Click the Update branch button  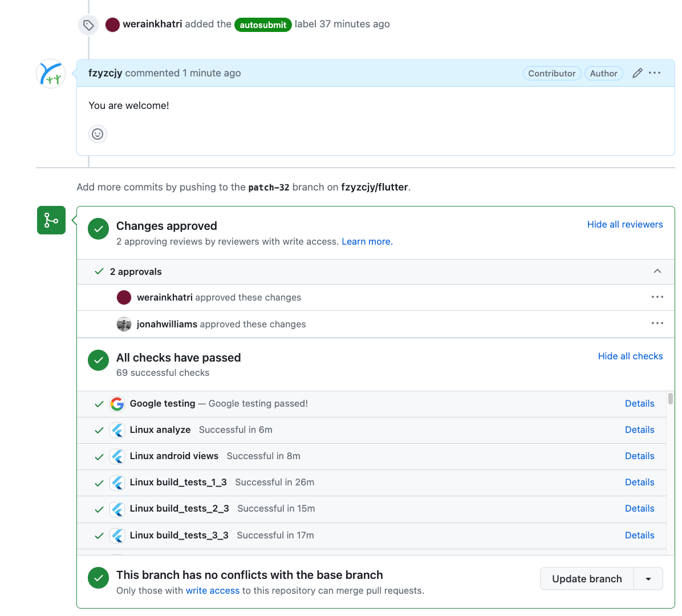pos(587,578)
